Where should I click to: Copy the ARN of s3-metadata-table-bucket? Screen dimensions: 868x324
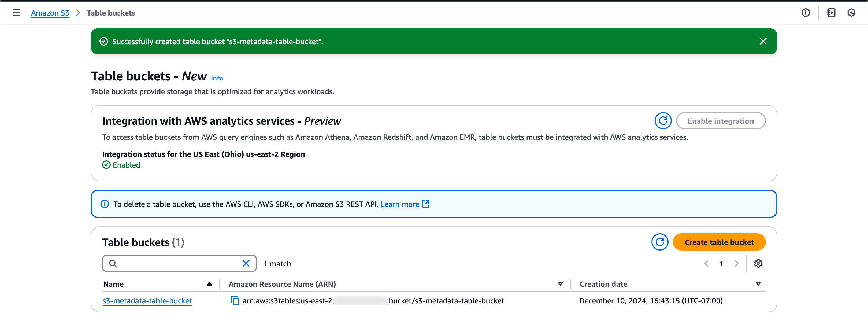click(235, 300)
